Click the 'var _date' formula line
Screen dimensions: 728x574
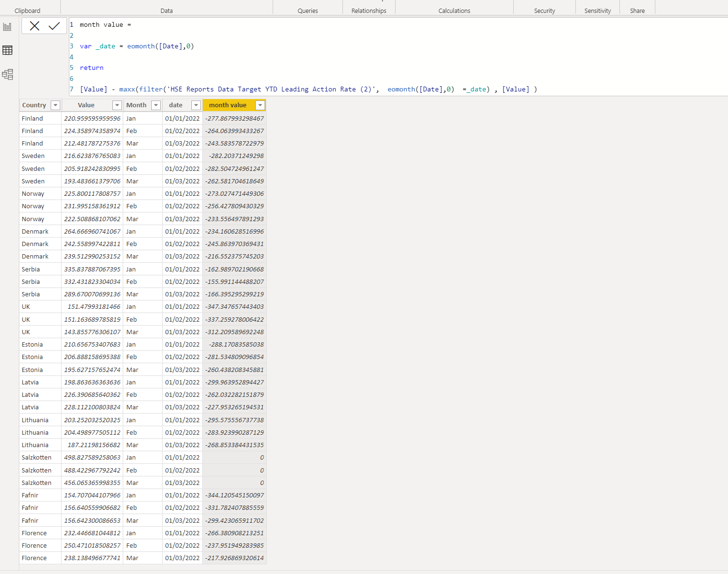pos(137,46)
